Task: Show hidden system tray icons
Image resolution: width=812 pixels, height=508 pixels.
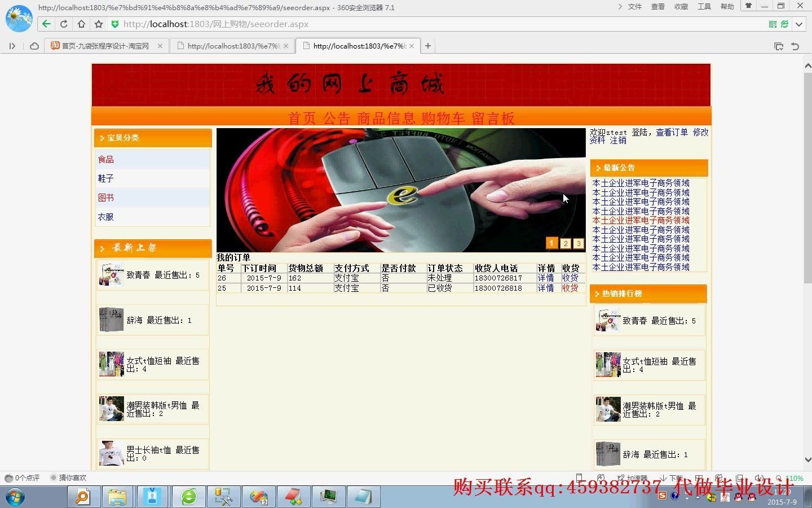Action: pyautogui.click(x=698, y=498)
